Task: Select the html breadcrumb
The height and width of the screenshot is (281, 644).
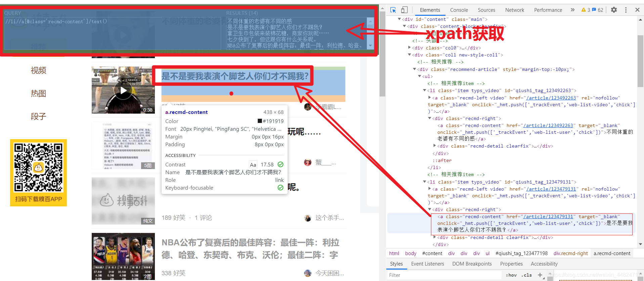Action: [394, 253]
